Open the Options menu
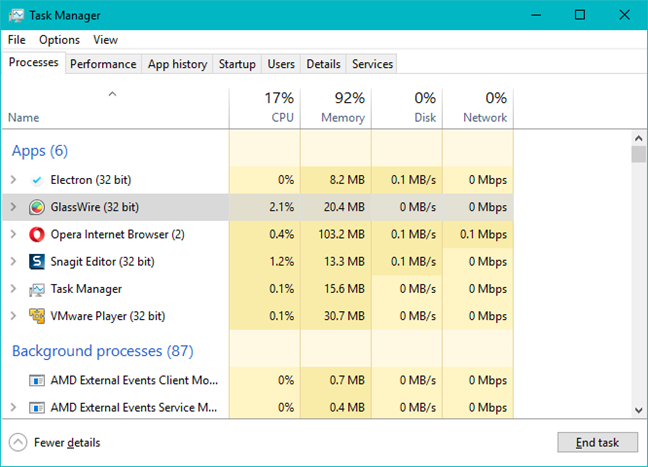The height and width of the screenshot is (467, 648). (59, 40)
